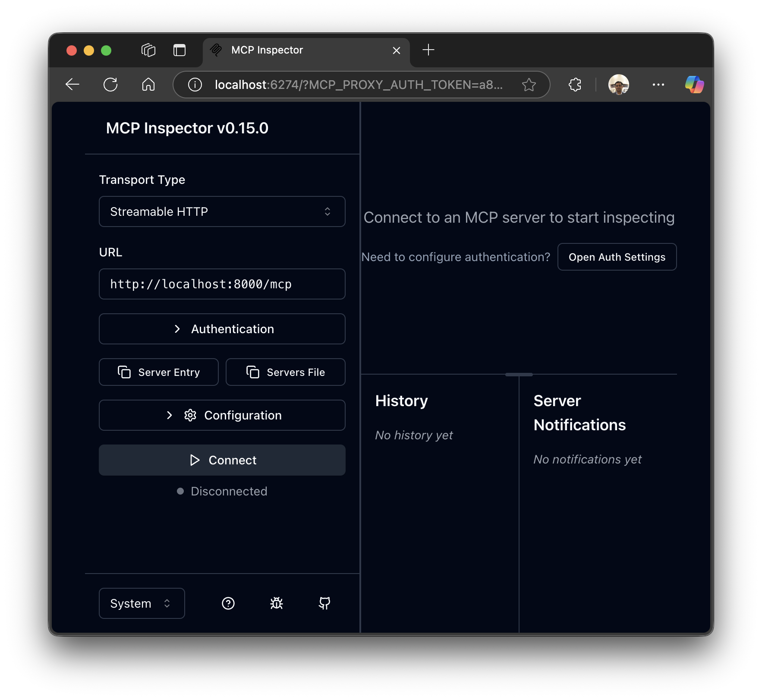Close the MCP Inspector tab
The height and width of the screenshot is (700, 762).
coord(396,50)
